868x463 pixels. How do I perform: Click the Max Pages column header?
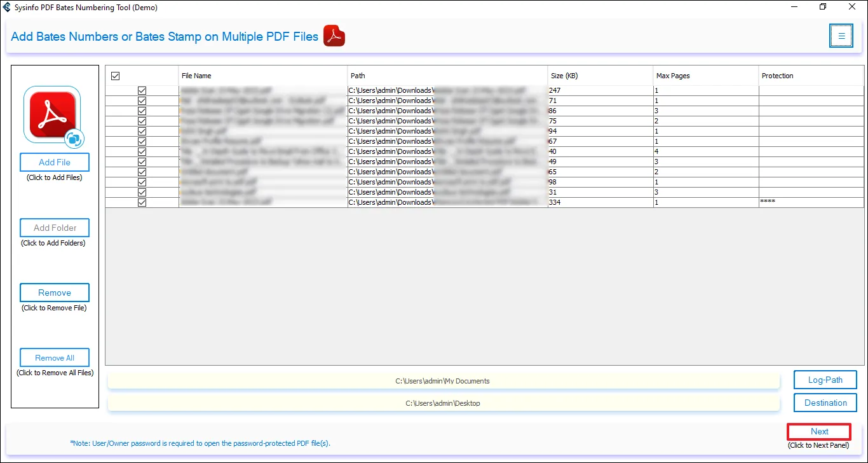coord(705,76)
